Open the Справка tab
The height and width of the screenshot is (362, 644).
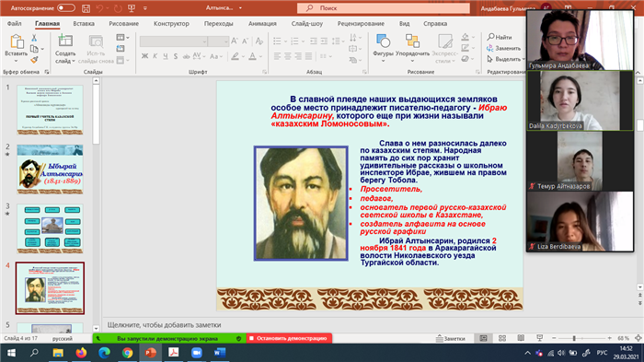[435, 23]
